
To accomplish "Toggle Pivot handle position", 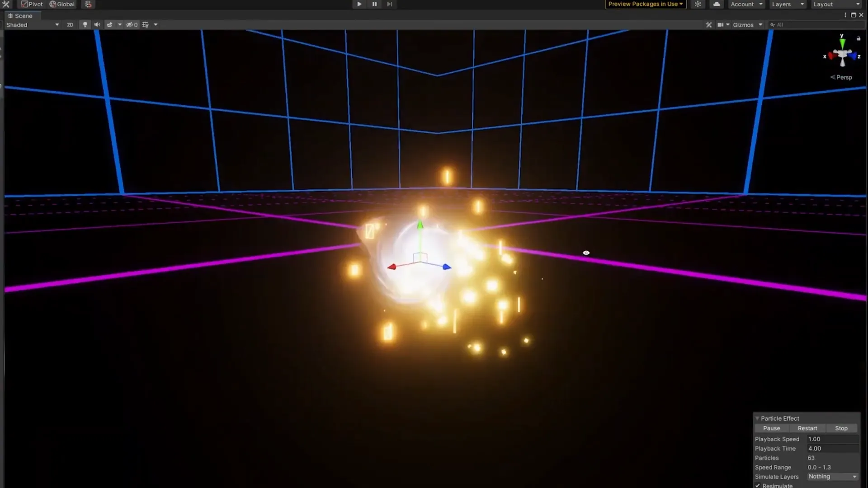I will pos(32,4).
